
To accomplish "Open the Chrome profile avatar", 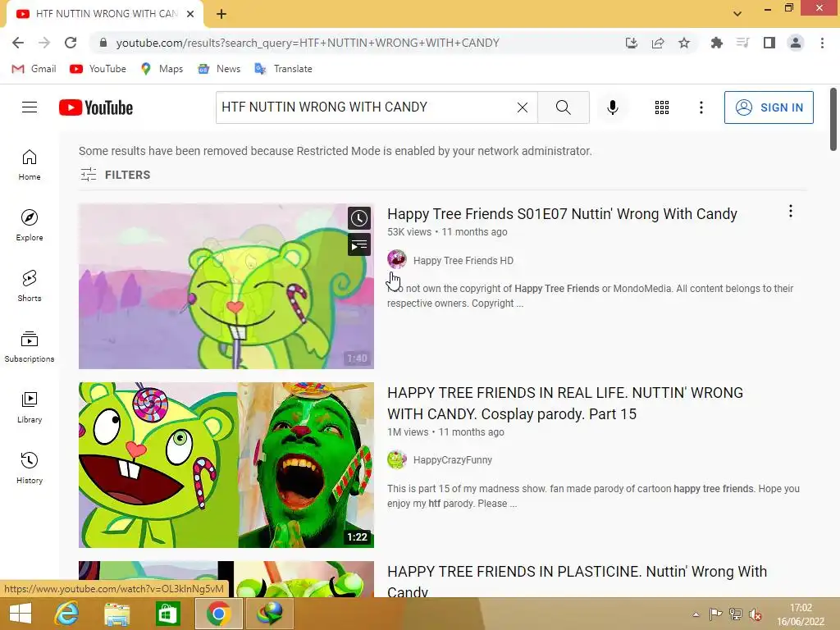I will tap(796, 43).
